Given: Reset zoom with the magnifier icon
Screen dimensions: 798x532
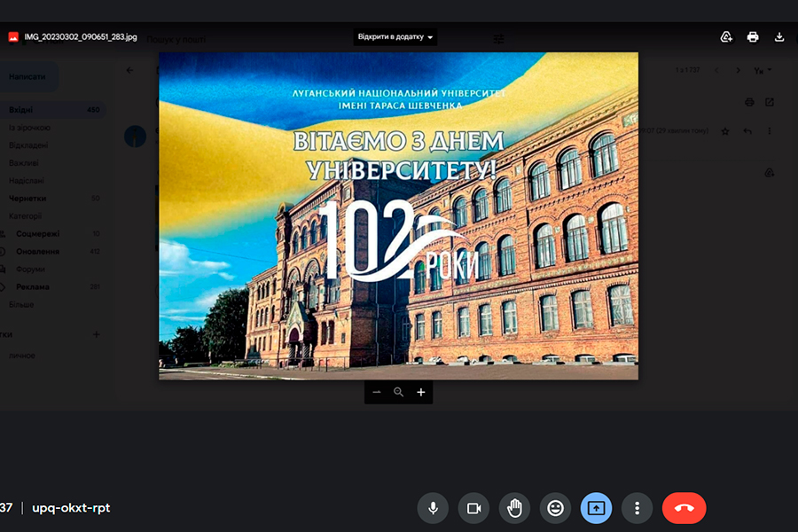Looking at the screenshot, I should tap(398, 392).
